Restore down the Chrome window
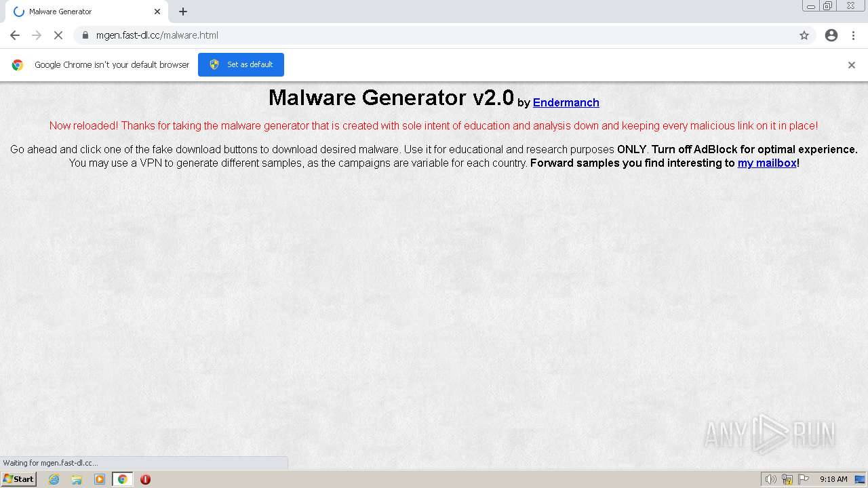 828,6
